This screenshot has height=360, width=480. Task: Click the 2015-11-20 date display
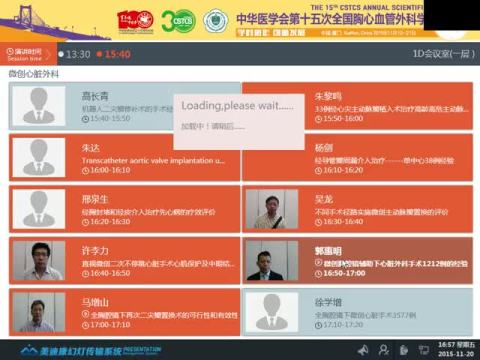456,354
